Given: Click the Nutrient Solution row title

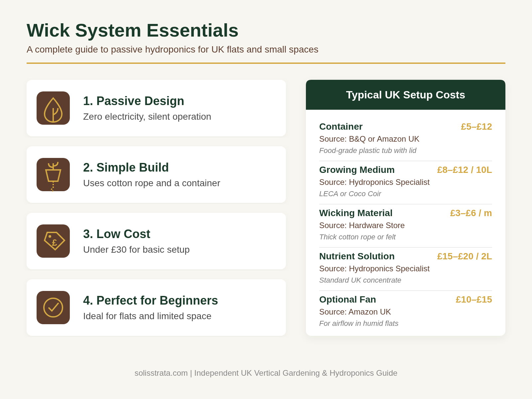Looking at the screenshot, I should pos(357,256).
